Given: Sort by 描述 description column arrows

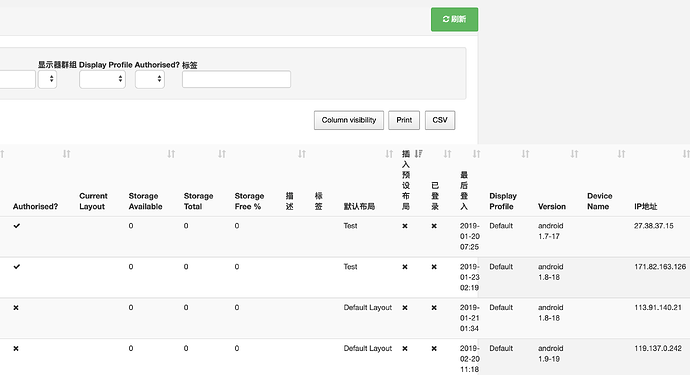Looking at the screenshot, I should tap(302, 154).
